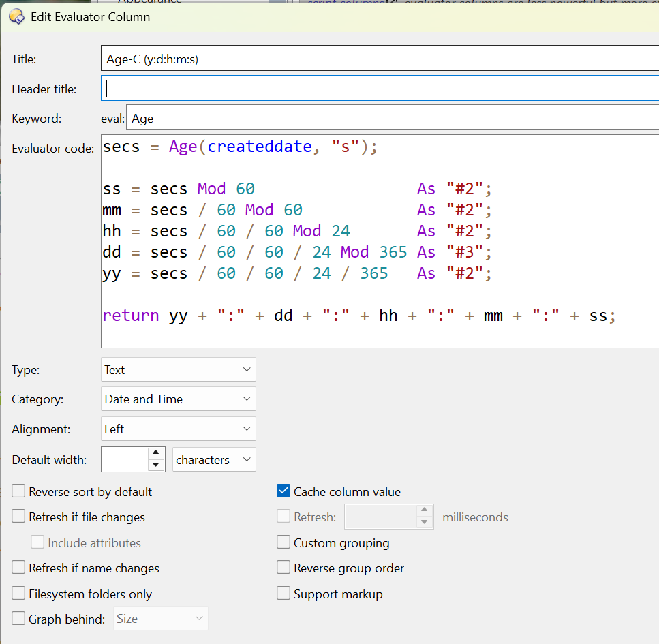Open the Type dropdown

pyautogui.click(x=178, y=370)
